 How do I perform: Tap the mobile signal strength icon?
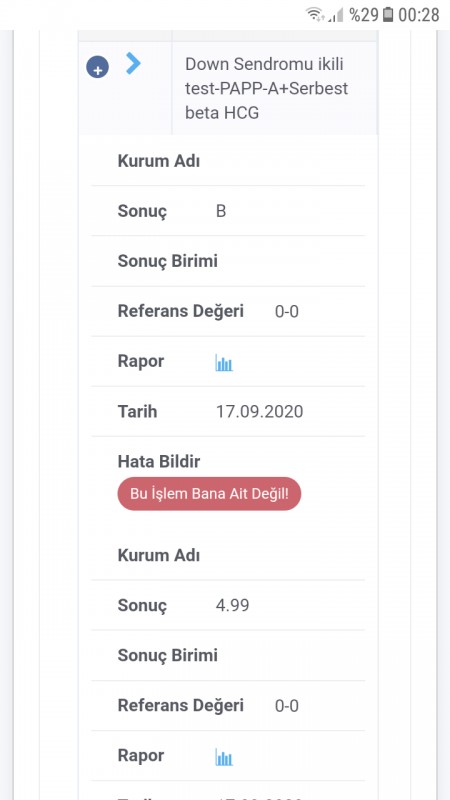pyautogui.click(x=336, y=14)
